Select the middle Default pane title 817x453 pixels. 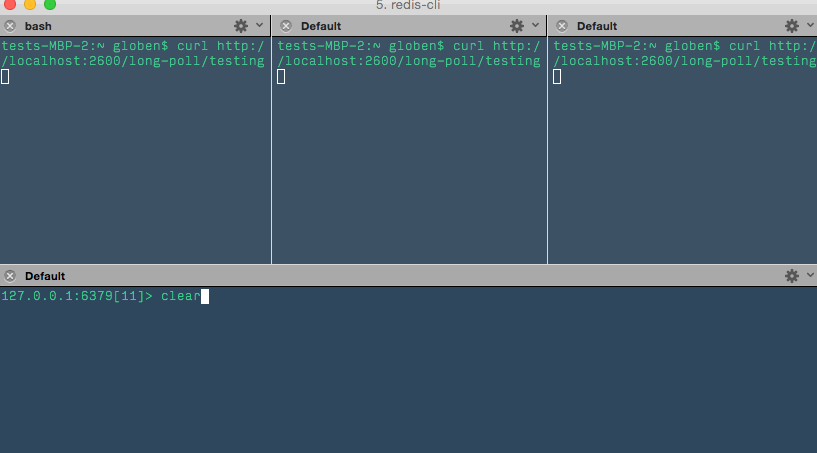[x=321, y=26]
